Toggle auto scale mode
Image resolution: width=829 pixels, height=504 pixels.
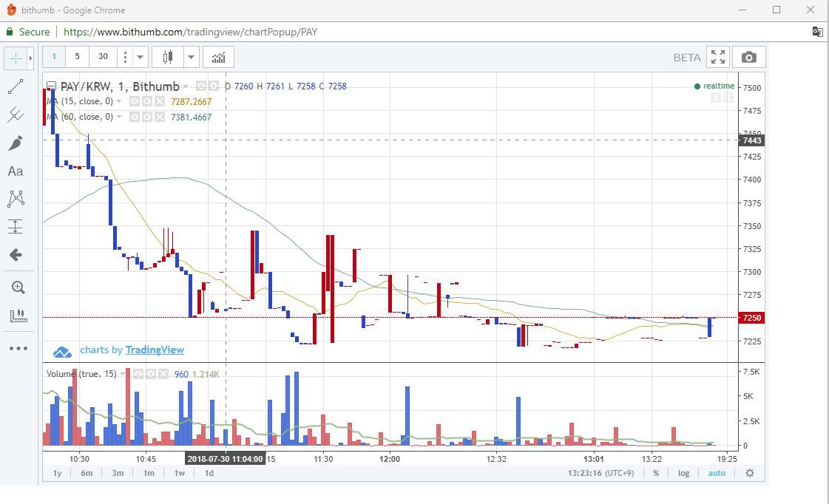click(x=717, y=473)
